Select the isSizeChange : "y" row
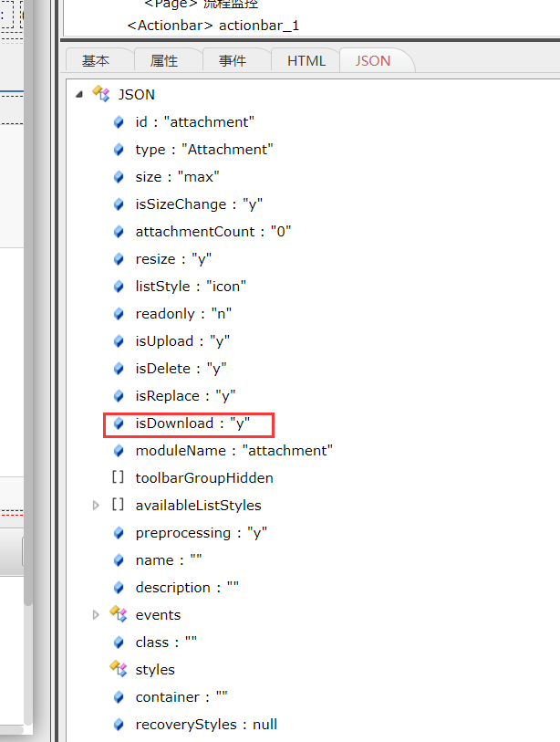 [199, 204]
